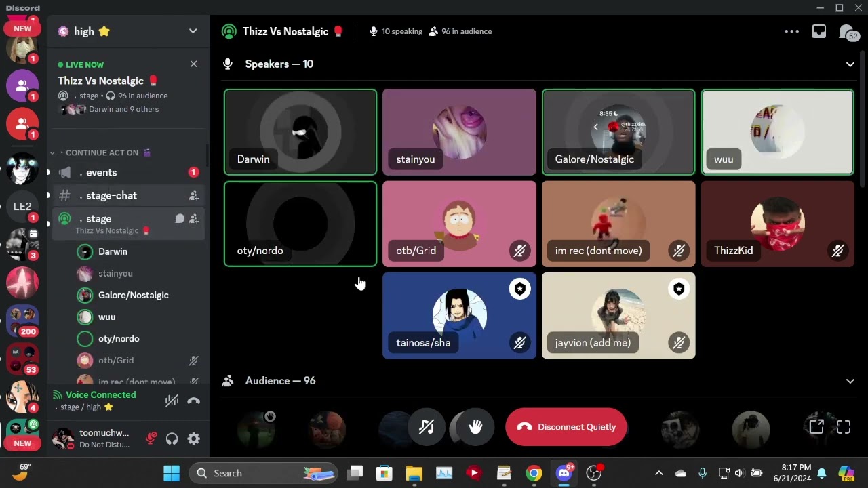Select im rec (dont move) speaker tile
868x488 pixels.
(x=618, y=224)
